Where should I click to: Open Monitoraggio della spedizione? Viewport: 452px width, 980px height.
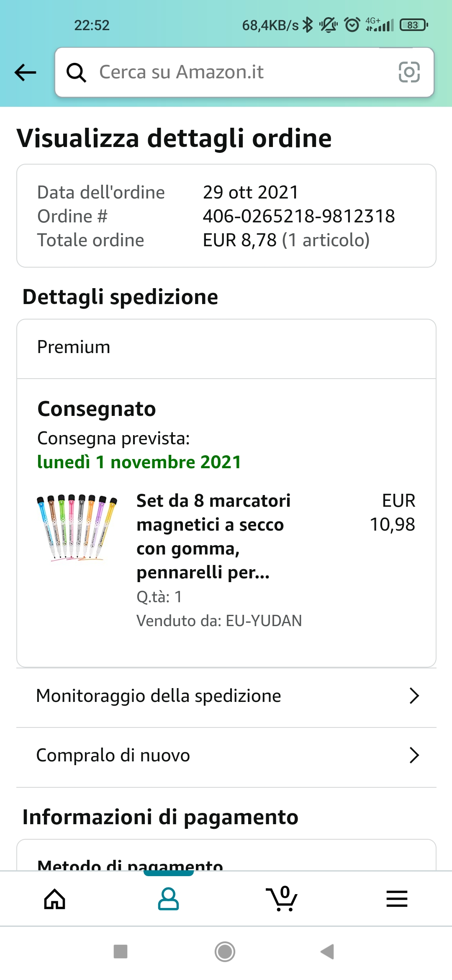(159, 696)
